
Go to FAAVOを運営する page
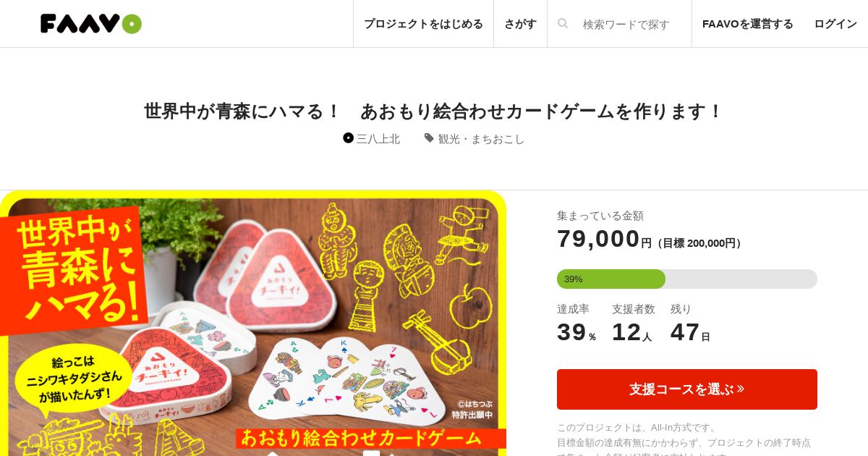click(747, 24)
